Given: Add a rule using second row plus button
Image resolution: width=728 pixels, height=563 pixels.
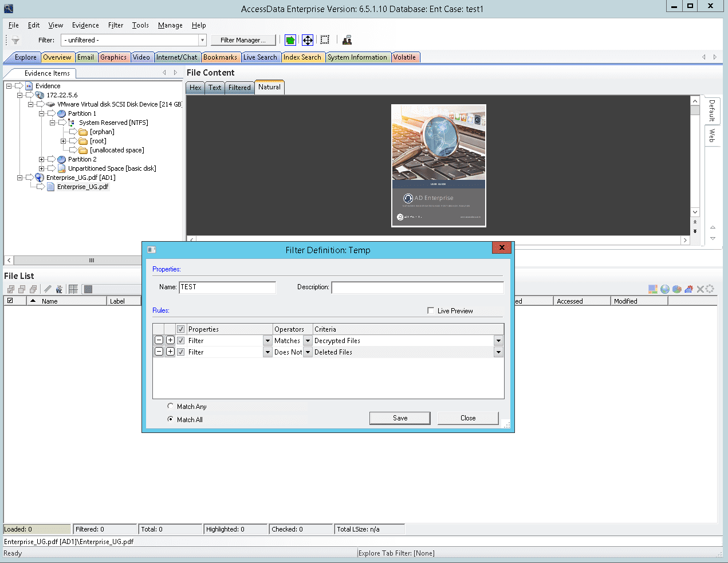Looking at the screenshot, I should click(x=170, y=352).
